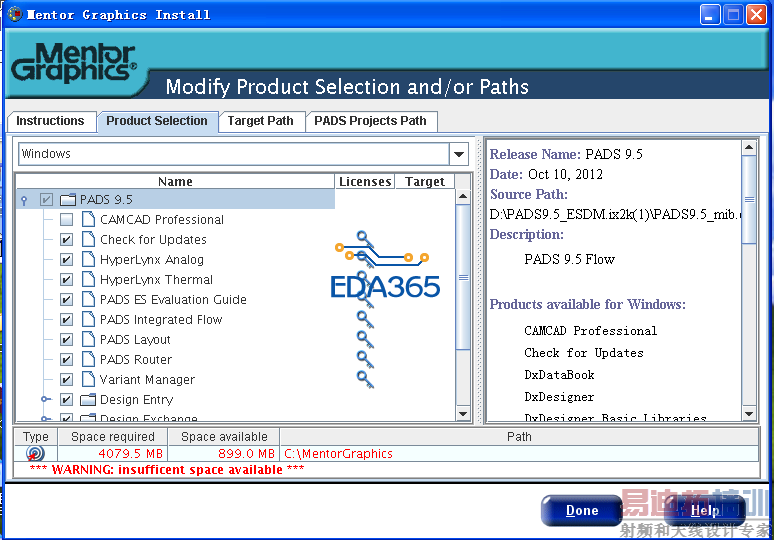Click the file icon next to Variant Manager
The image size is (774, 540).
click(88, 379)
